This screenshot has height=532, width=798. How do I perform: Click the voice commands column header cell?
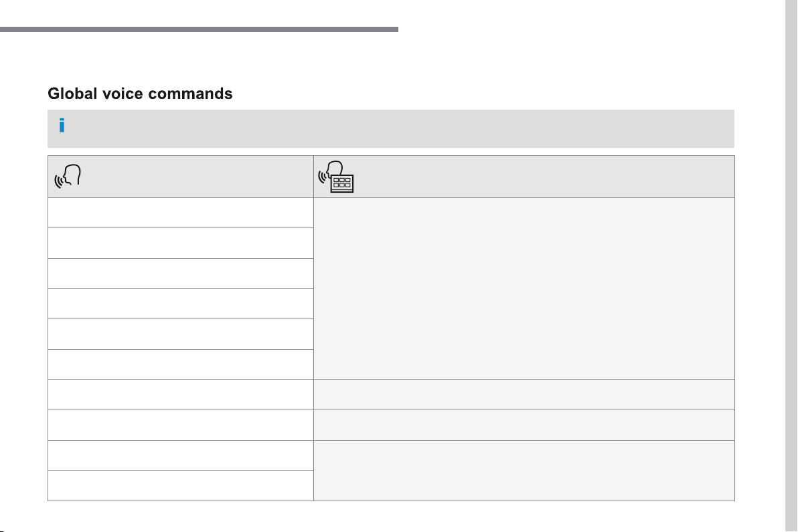click(181, 177)
